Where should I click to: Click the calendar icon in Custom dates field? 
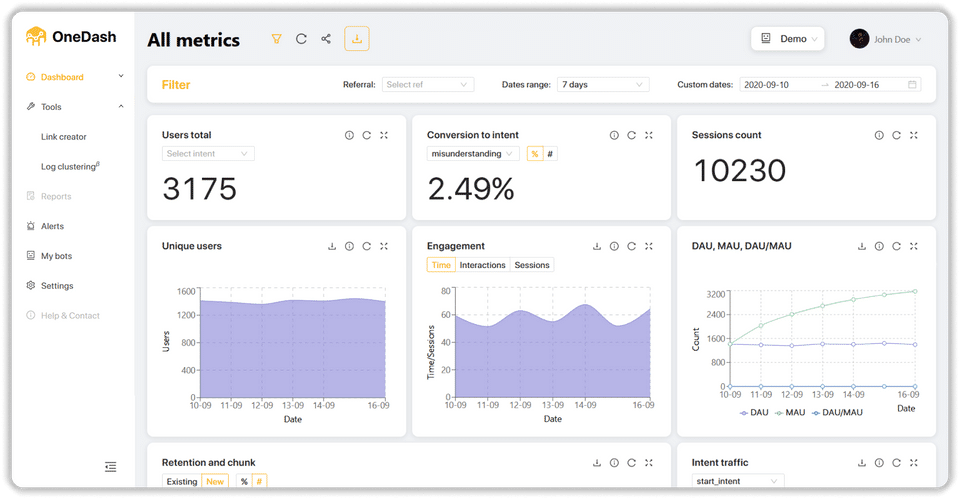pos(912,84)
